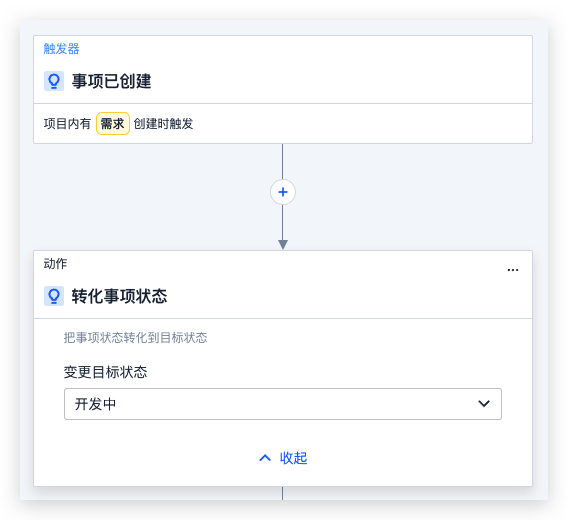Click description 把事项状态转化到目标状态
Screen dimensions: 568x520
tap(135, 338)
